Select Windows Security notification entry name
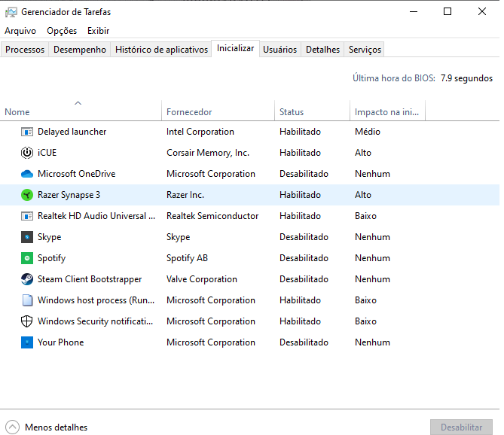This screenshot has width=504, height=435. coord(95,321)
